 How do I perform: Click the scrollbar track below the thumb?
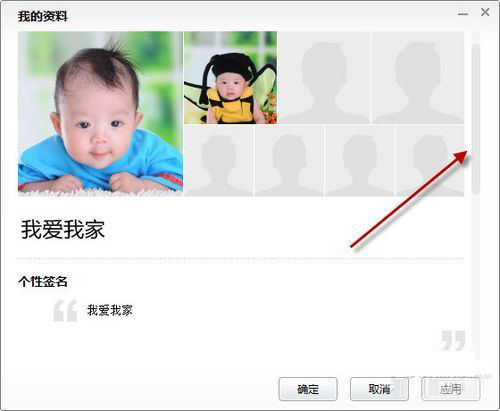pyautogui.click(x=476, y=277)
